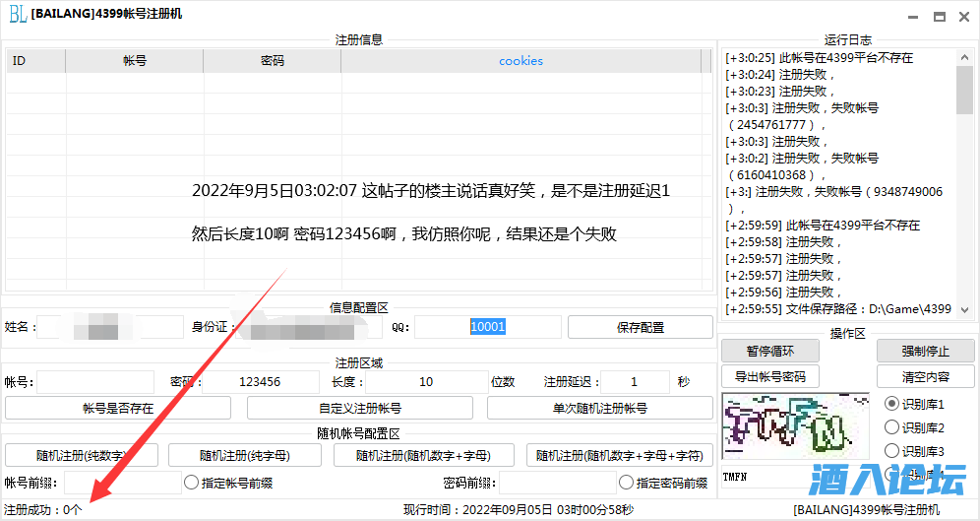Click log entry 文件保存路径 D:\Game\4399
Image resolution: width=980 pixels, height=521 pixels.
click(x=838, y=309)
